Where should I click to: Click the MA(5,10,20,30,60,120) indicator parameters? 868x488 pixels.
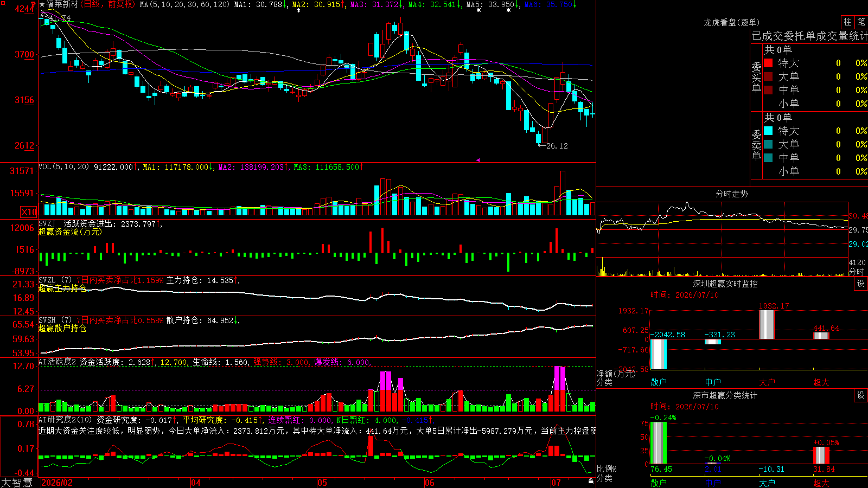(185, 4)
